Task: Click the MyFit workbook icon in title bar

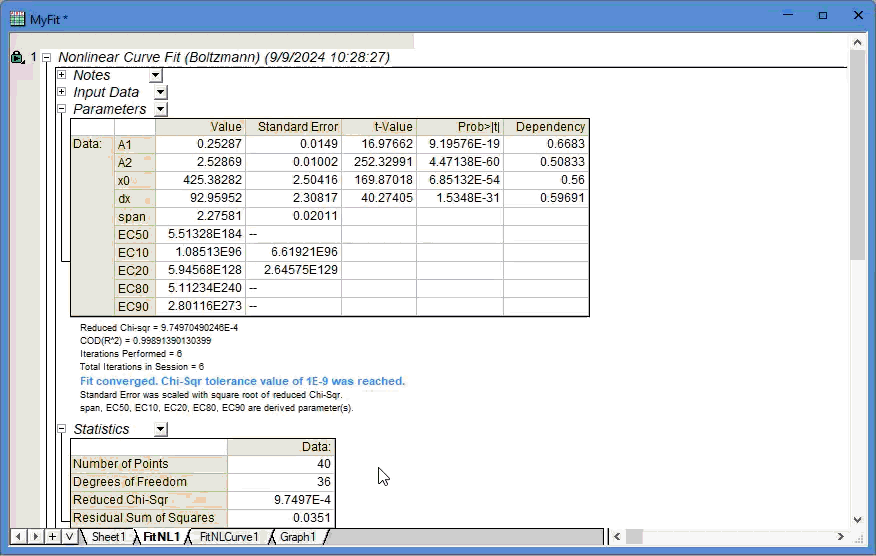Action: (x=17, y=19)
